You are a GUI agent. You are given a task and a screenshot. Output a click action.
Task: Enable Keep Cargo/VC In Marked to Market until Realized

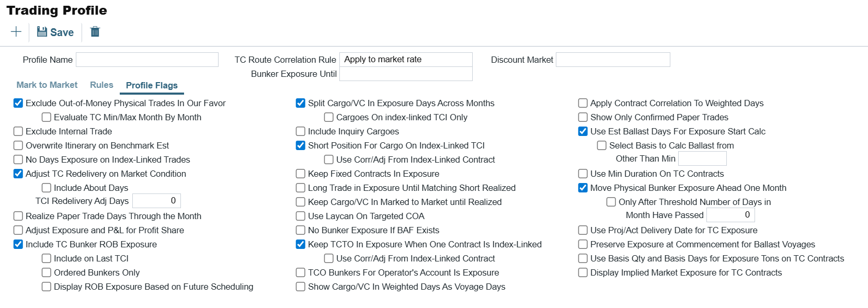(x=301, y=202)
